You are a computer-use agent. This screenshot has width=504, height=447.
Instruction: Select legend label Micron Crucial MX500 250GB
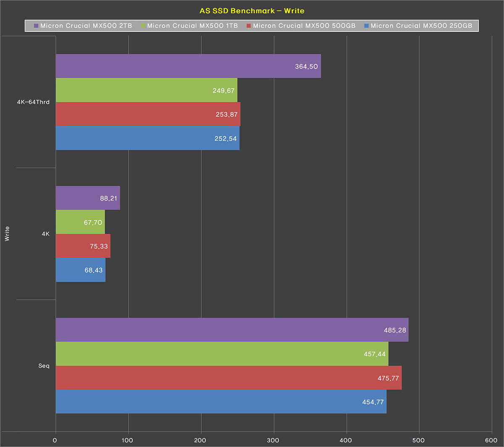coord(421,26)
